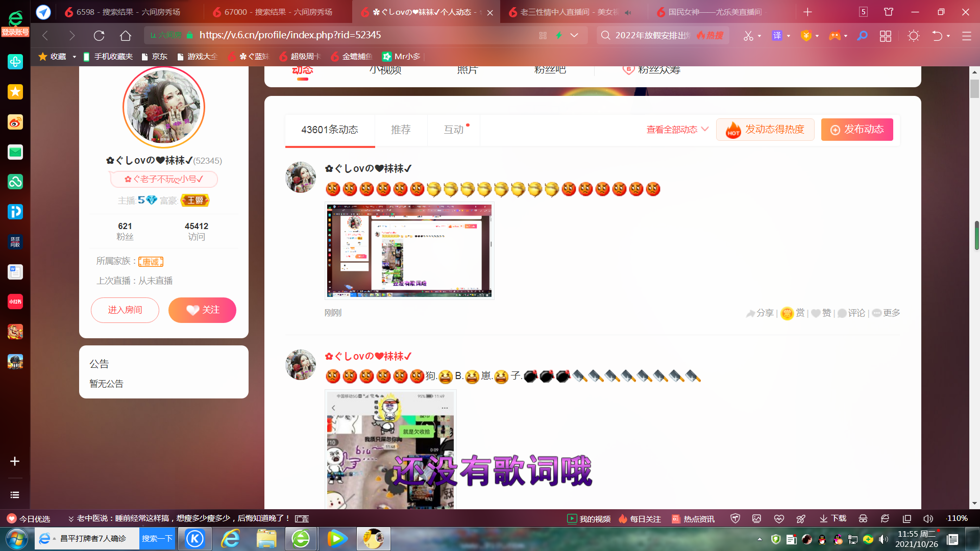Open the four-squares app grid icon
980x551 pixels.
pyautogui.click(x=886, y=36)
